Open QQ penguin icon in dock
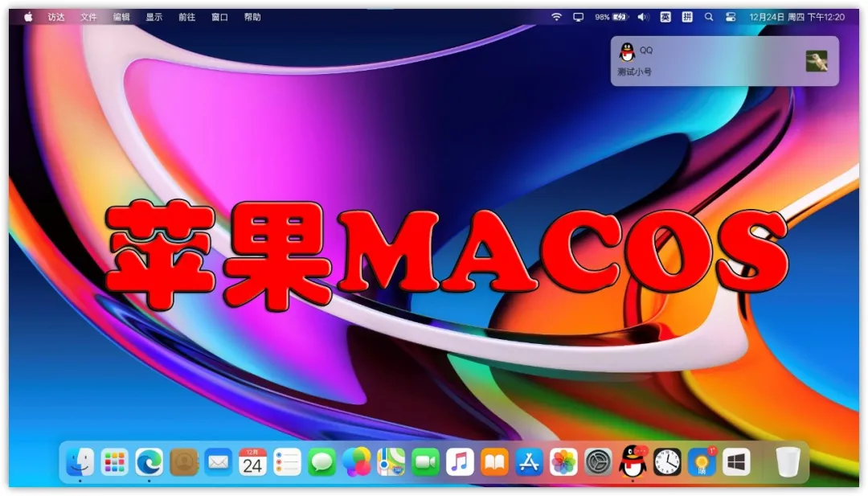Viewport: 868px width, 496px height. coord(633,461)
